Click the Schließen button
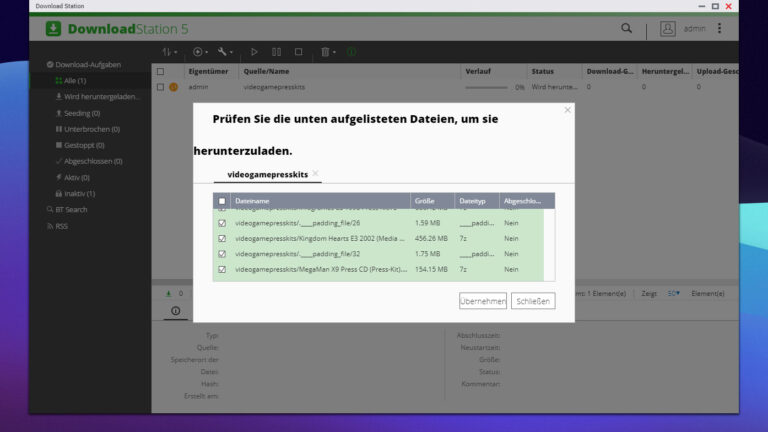The height and width of the screenshot is (432, 768). pyautogui.click(x=533, y=301)
